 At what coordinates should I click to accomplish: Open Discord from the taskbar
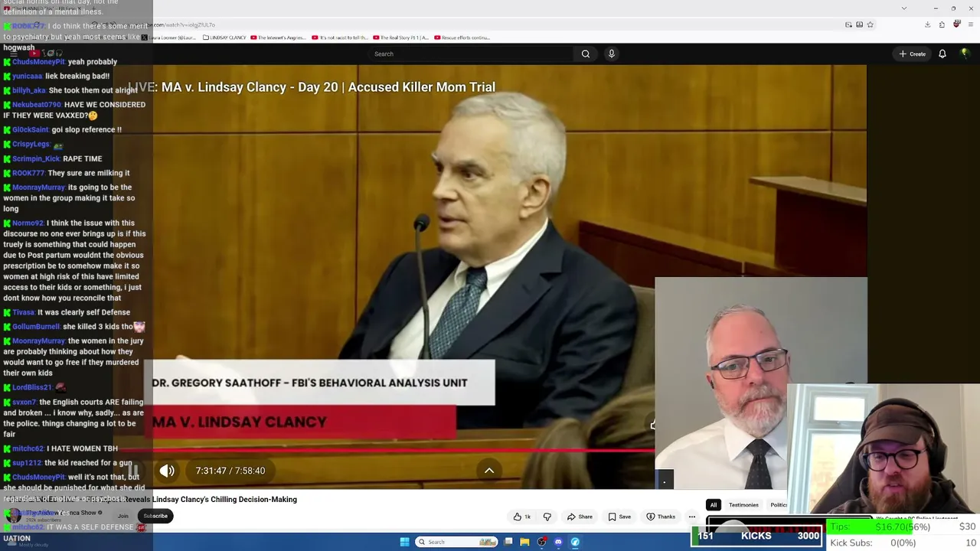(x=558, y=542)
